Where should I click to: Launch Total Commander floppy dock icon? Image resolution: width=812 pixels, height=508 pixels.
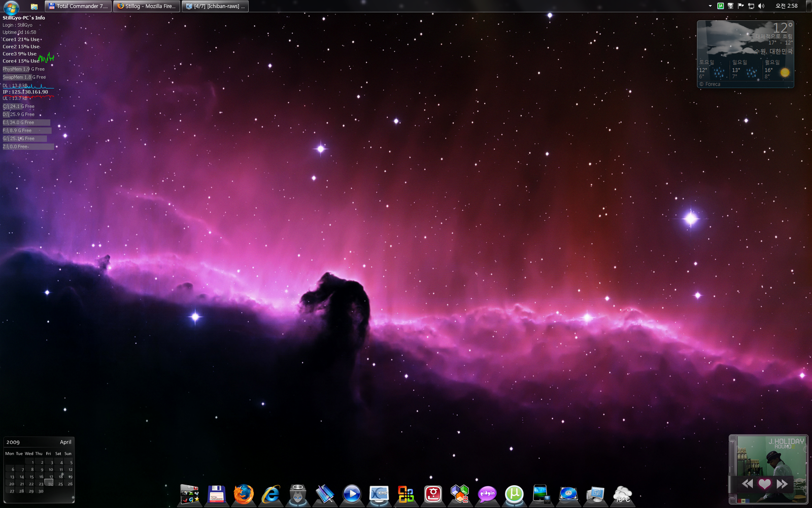pos(217,494)
